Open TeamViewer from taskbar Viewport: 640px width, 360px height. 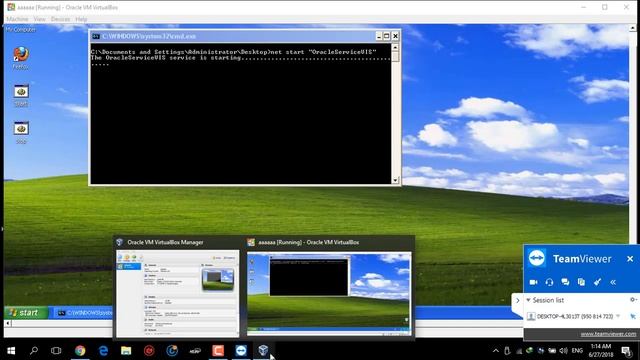tap(241, 351)
